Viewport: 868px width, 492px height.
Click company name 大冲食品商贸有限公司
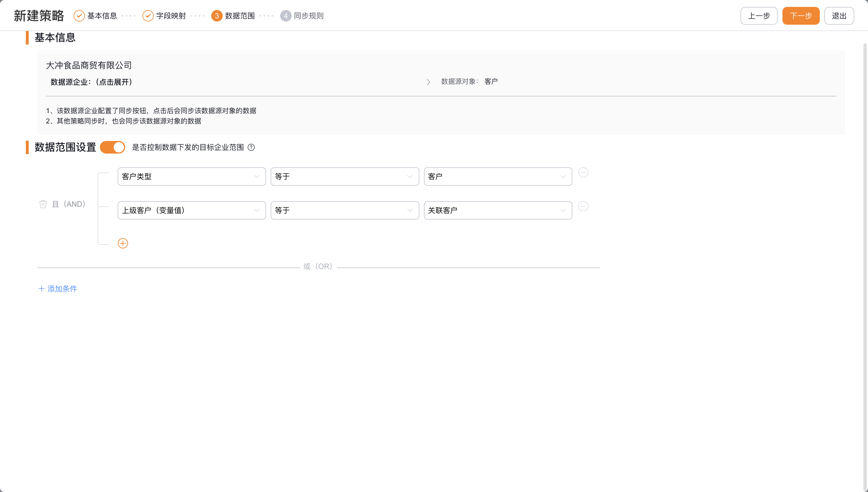coord(89,65)
